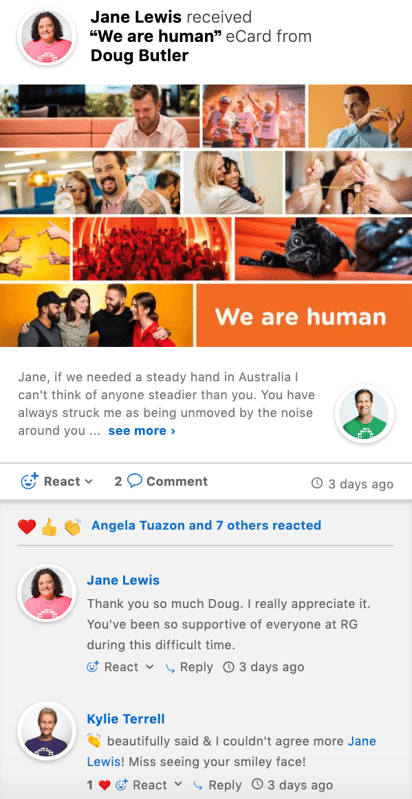Click the smiley React icon under the eCard
This screenshot has width=412, height=799.
click(x=29, y=482)
